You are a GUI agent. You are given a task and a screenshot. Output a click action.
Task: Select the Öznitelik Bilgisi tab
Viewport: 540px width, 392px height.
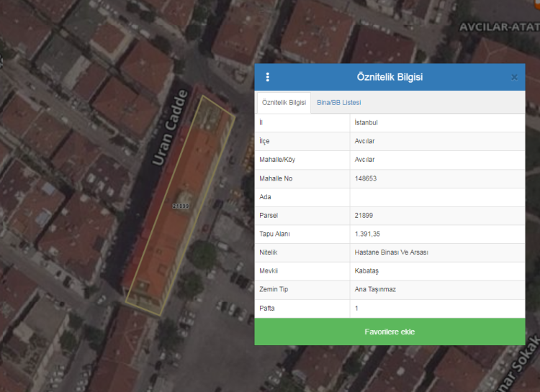(284, 103)
